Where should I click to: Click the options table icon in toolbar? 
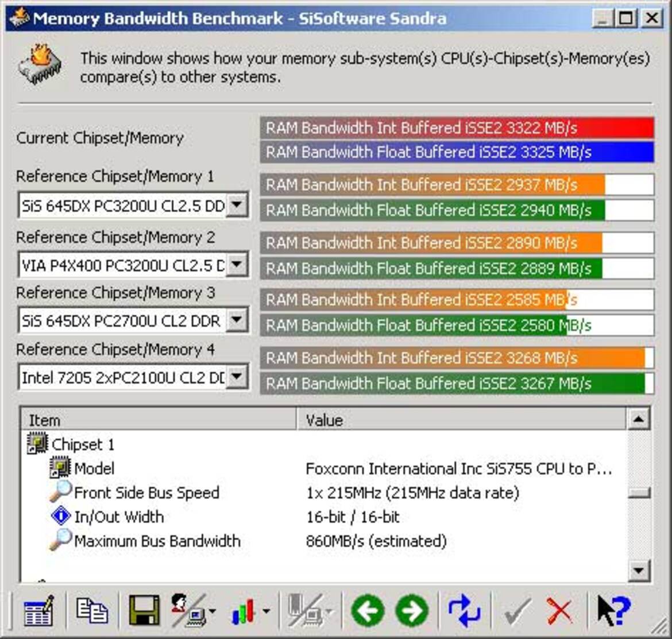pos(38,610)
